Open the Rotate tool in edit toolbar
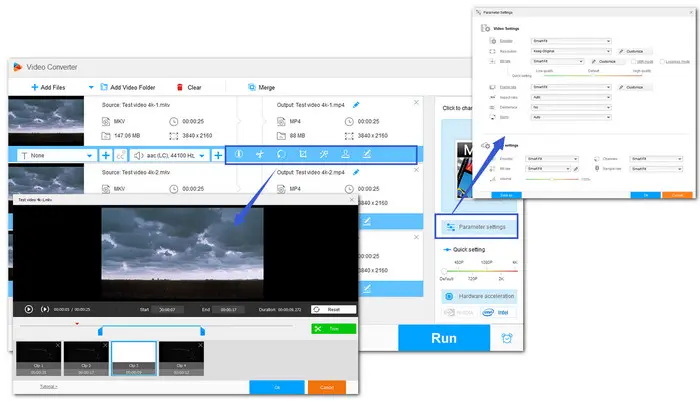The height and width of the screenshot is (407, 700). pyautogui.click(x=282, y=155)
